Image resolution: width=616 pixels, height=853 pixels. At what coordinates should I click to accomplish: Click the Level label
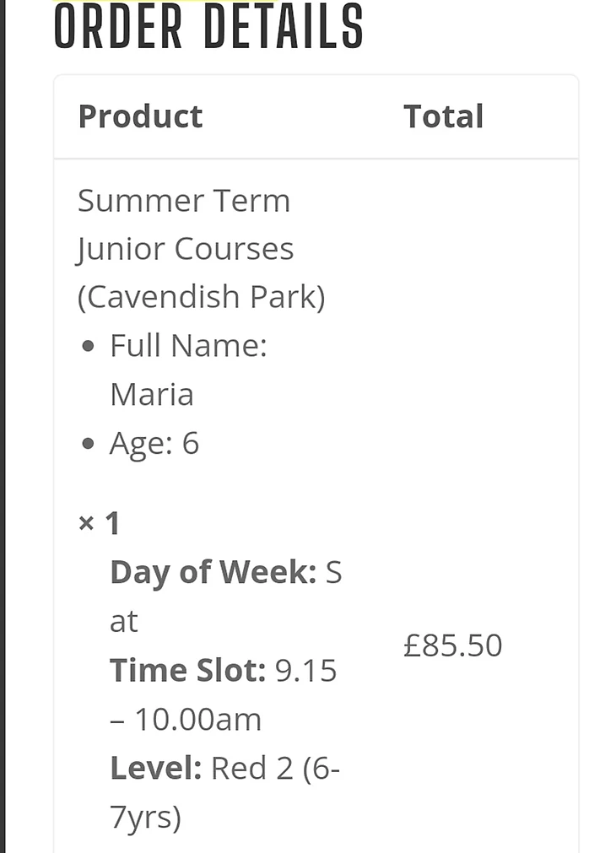(155, 769)
